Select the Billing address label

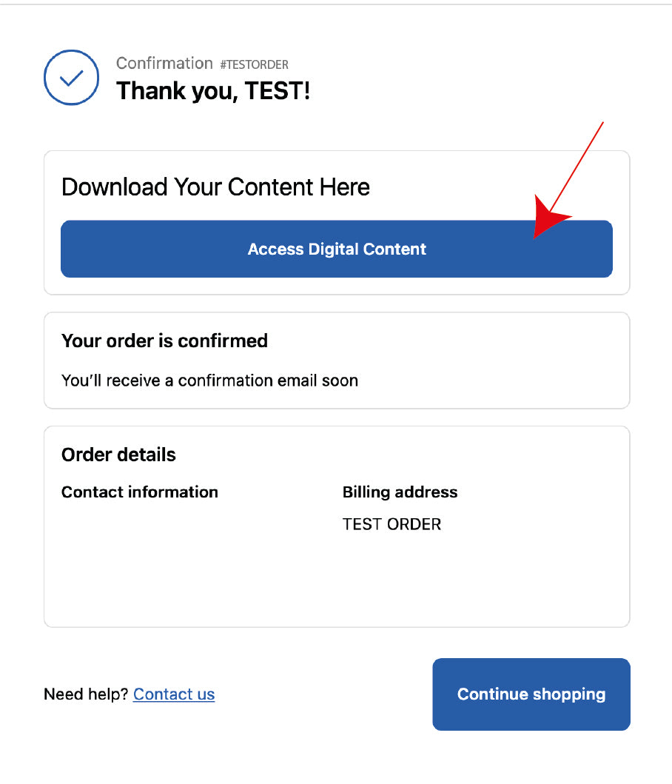(400, 492)
